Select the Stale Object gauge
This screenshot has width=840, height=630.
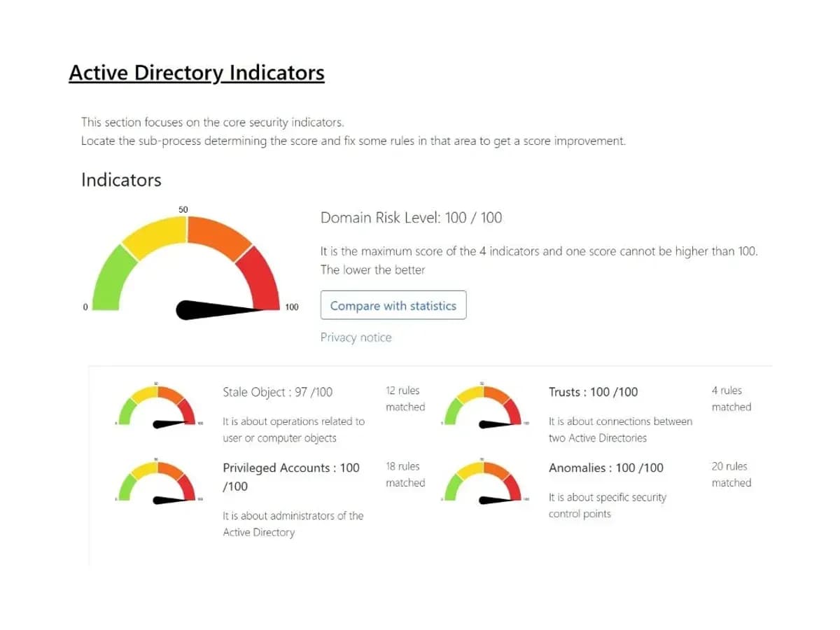(159, 406)
